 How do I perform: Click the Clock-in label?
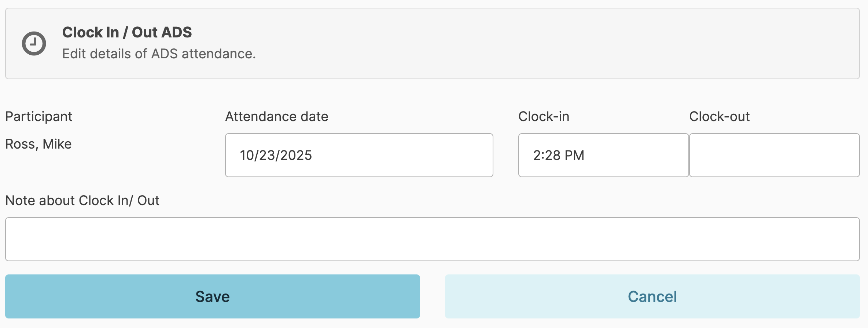[544, 117]
